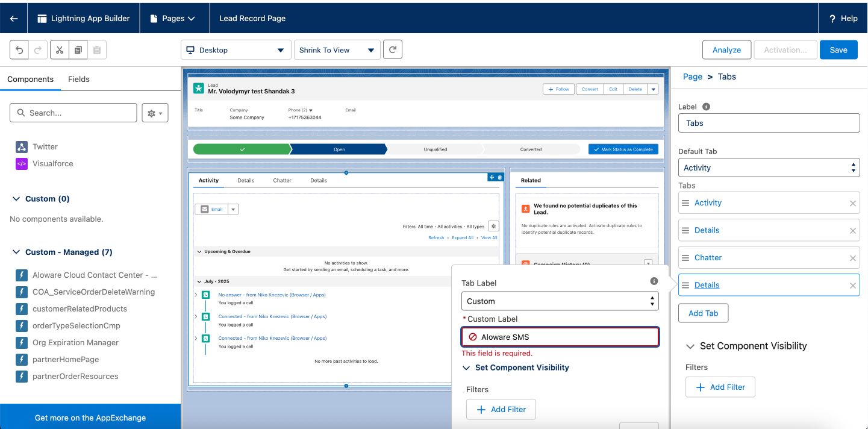This screenshot has width=868, height=429.
Task: Click the copy icon in toolbar
Action: pyautogui.click(x=78, y=50)
